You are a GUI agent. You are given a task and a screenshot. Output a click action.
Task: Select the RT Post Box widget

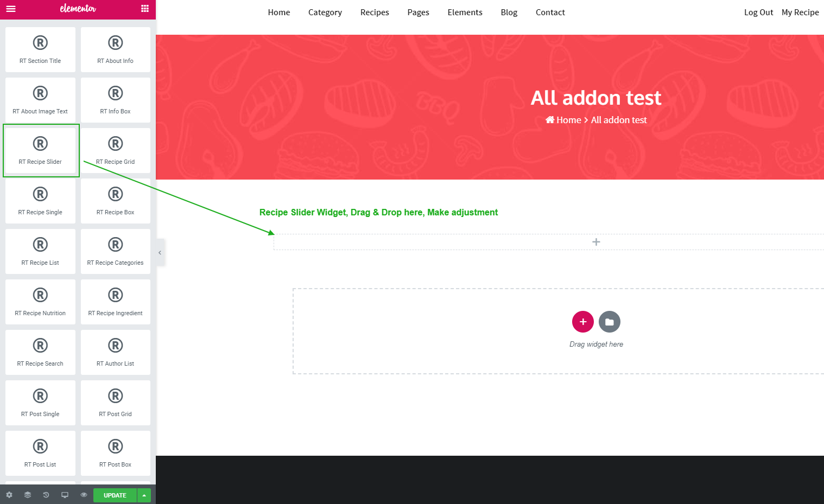(x=116, y=453)
